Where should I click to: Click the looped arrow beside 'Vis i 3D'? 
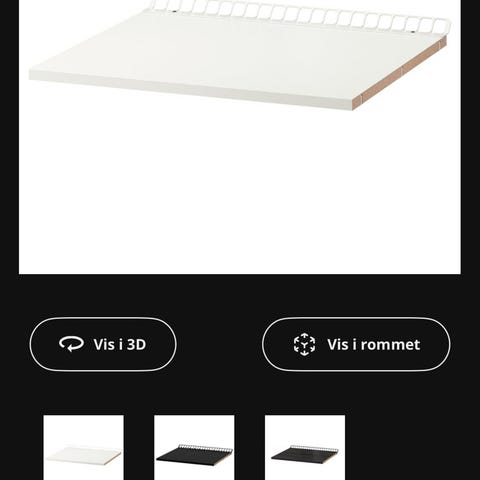point(71,344)
